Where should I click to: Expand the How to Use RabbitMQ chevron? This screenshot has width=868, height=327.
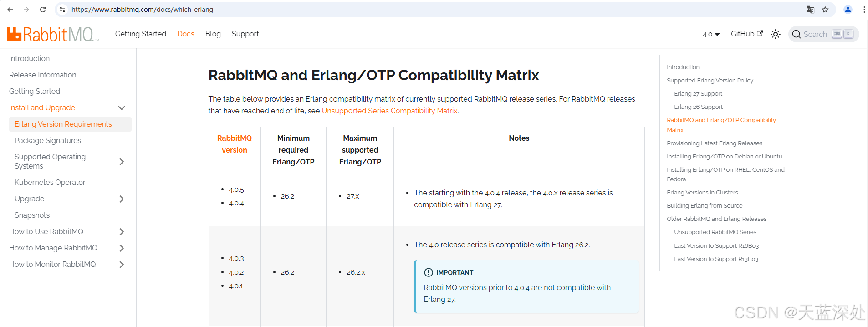pyautogui.click(x=122, y=232)
